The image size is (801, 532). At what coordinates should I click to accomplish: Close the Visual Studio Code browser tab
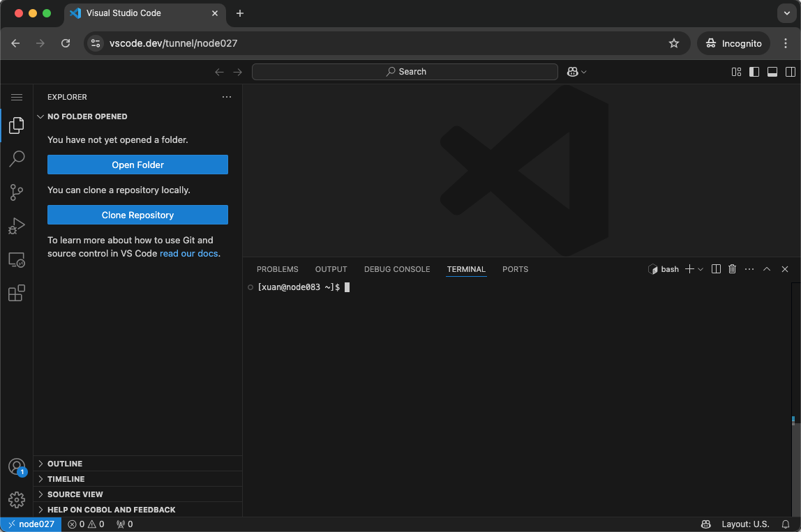215,13
